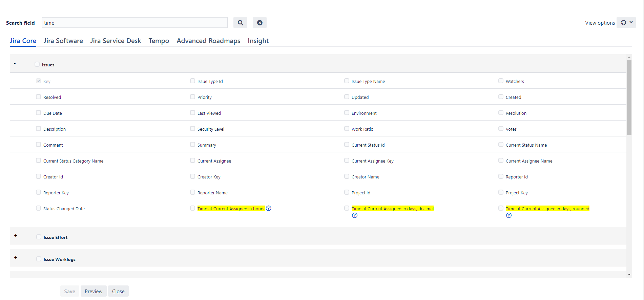Select the Resolution checkbox
644x300 pixels.
tap(501, 112)
